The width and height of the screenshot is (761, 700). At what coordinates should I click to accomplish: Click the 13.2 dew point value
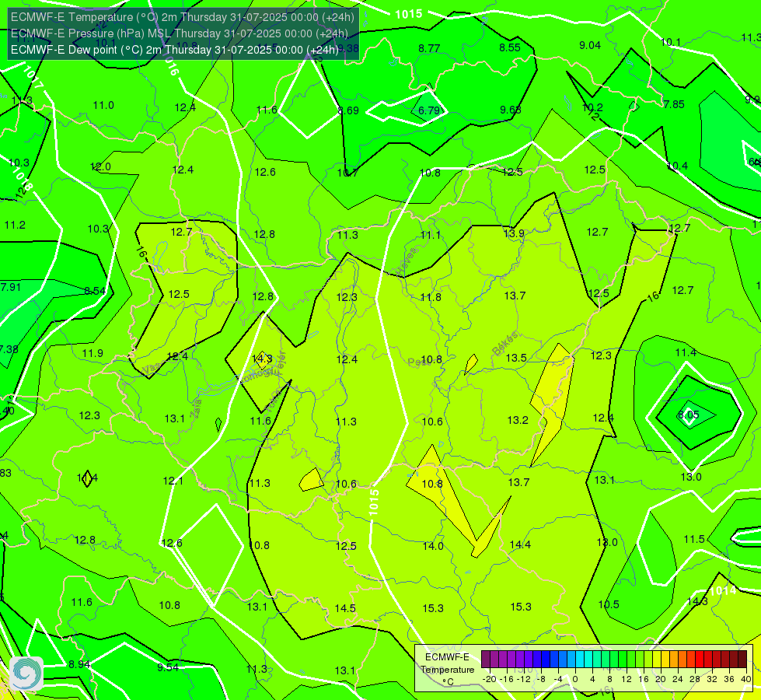tap(518, 420)
